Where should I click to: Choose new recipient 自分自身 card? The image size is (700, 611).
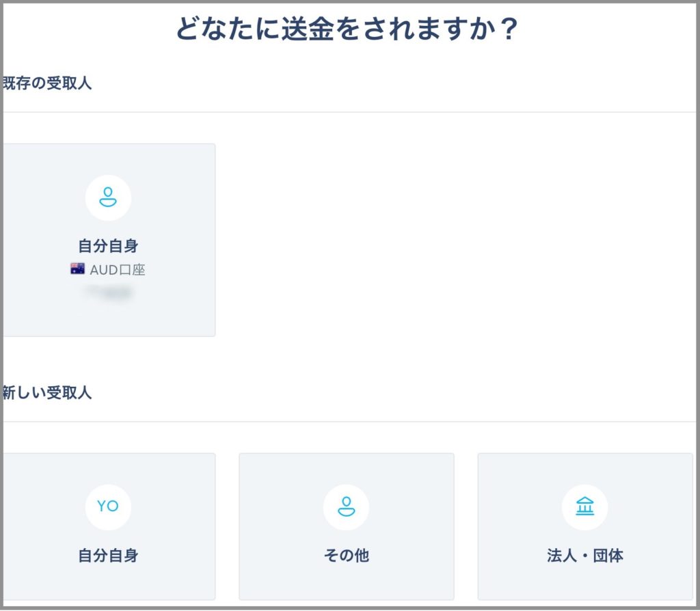point(109,527)
